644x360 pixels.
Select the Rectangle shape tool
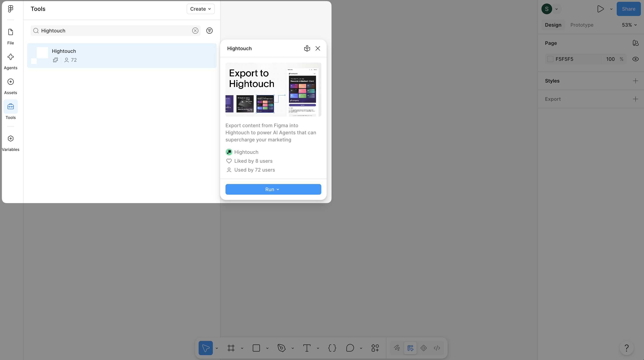click(256, 348)
